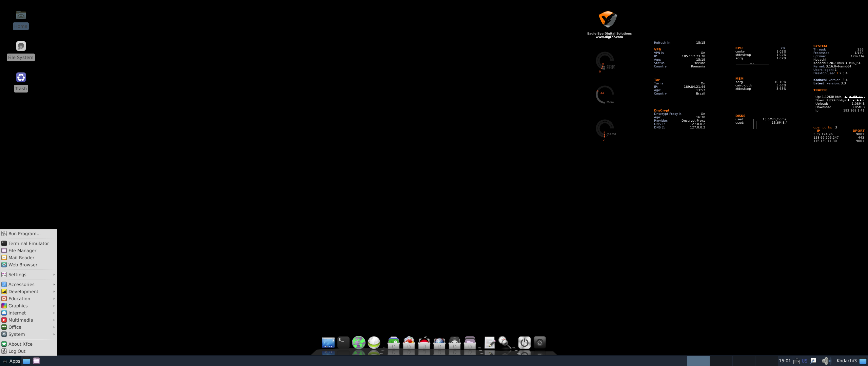Screen dimensions: 868x366
Task: Click the dark home icon in dock
Action: click(x=539, y=342)
